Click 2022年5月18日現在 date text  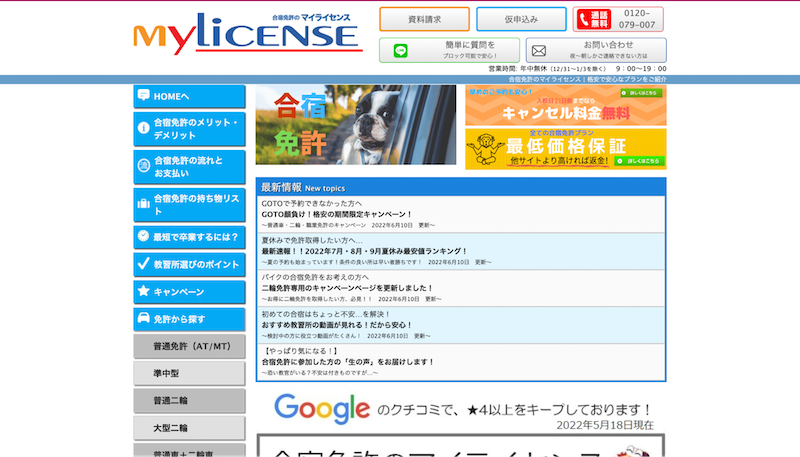(x=605, y=425)
